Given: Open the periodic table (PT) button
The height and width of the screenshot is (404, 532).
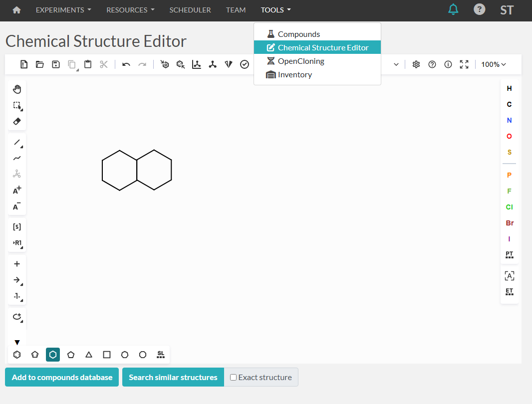Looking at the screenshot, I should click(509, 255).
